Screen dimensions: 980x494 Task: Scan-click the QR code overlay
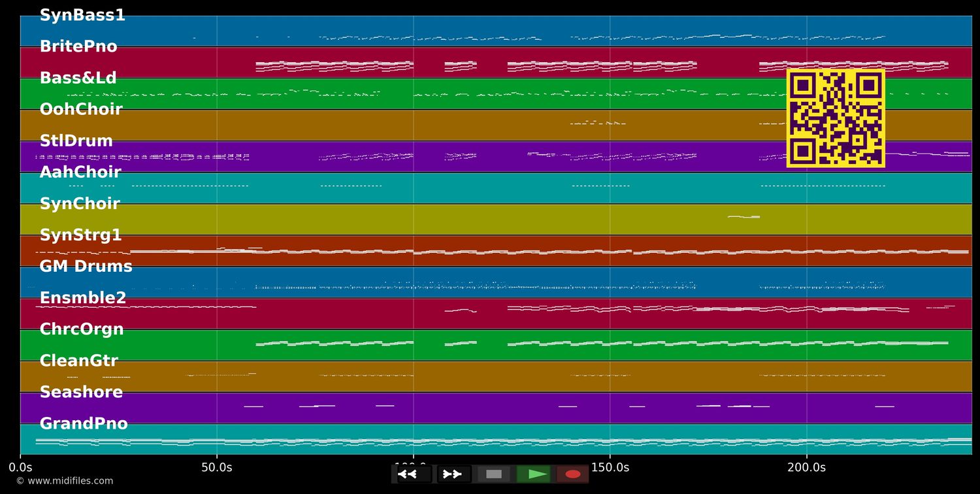pos(836,118)
